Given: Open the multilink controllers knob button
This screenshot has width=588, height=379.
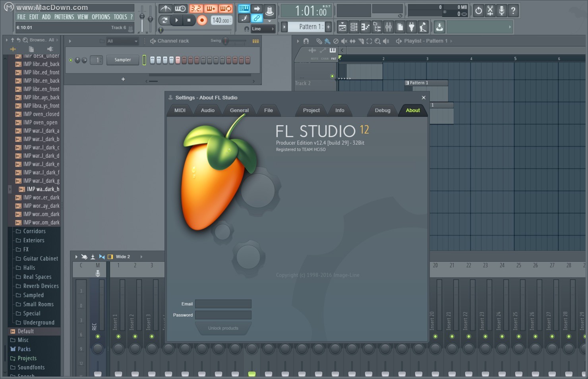Looking at the screenshot, I should (270, 10).
